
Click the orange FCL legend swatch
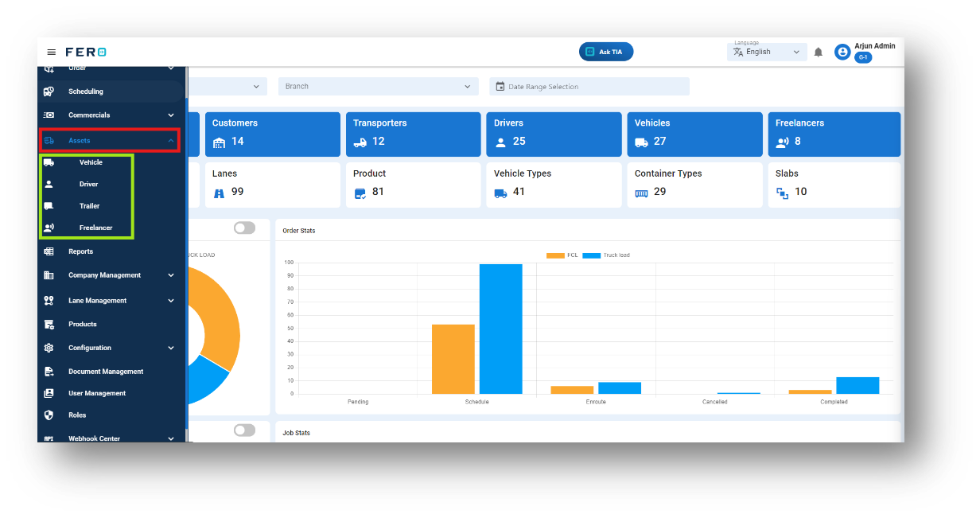tap(555, 255)
